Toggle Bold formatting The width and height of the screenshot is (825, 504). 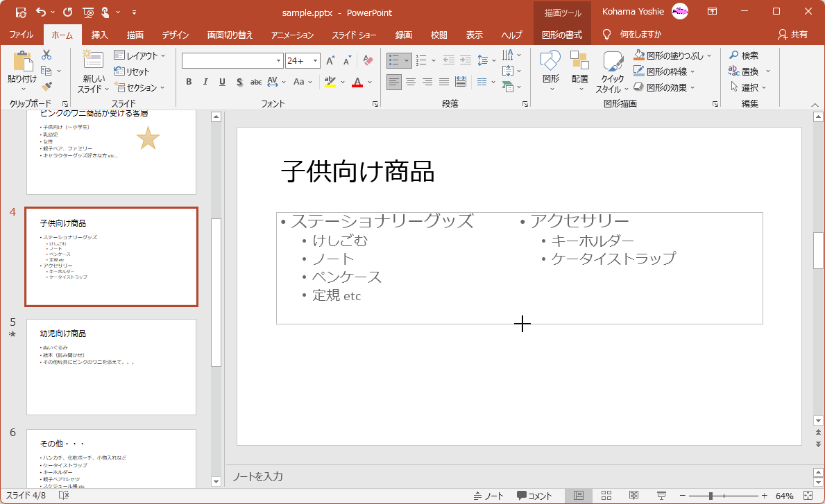pyautogui.click(x=189, y=82)
